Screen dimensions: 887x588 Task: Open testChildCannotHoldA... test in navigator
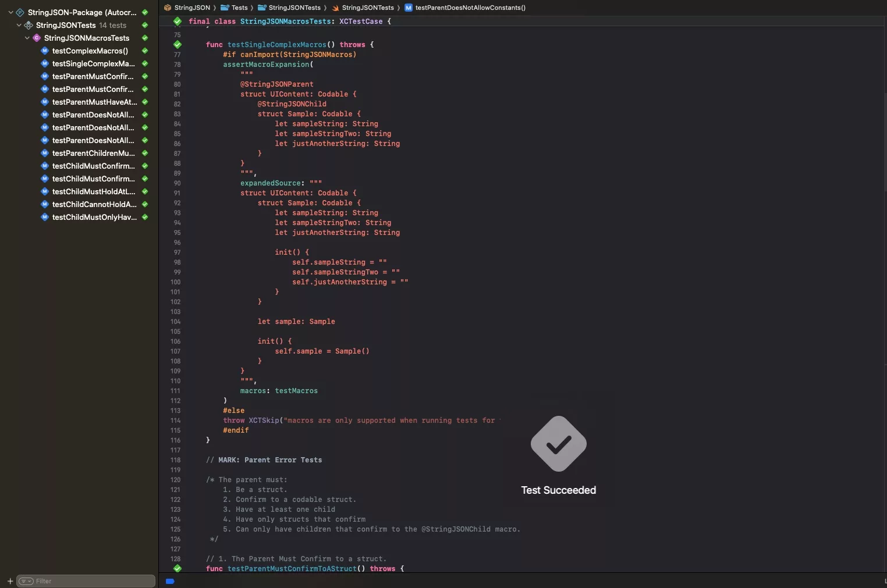94,204
